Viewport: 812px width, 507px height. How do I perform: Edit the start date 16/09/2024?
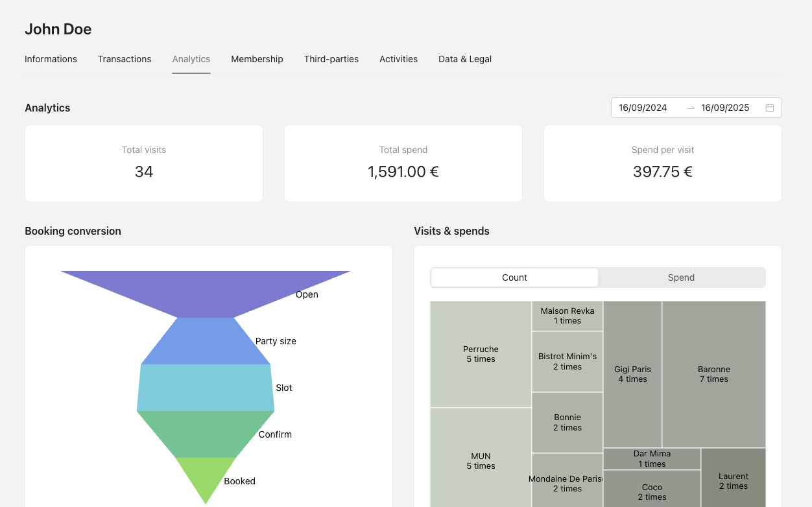643,108
